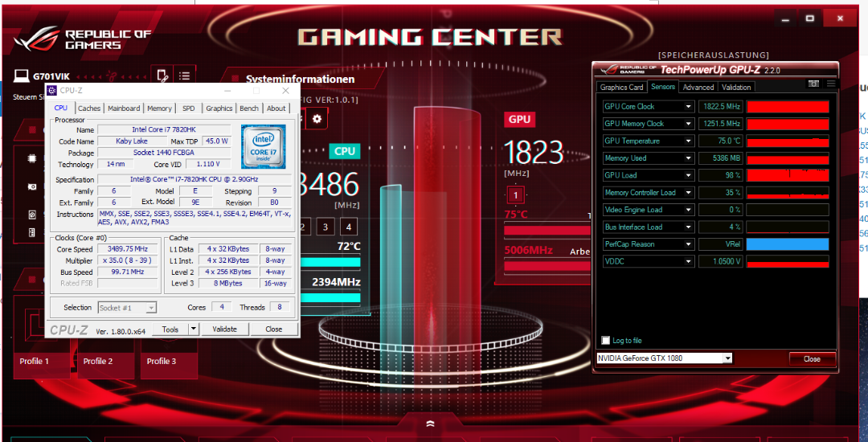Open the GPU Load sensor dropdown

(x=689, y=175)
